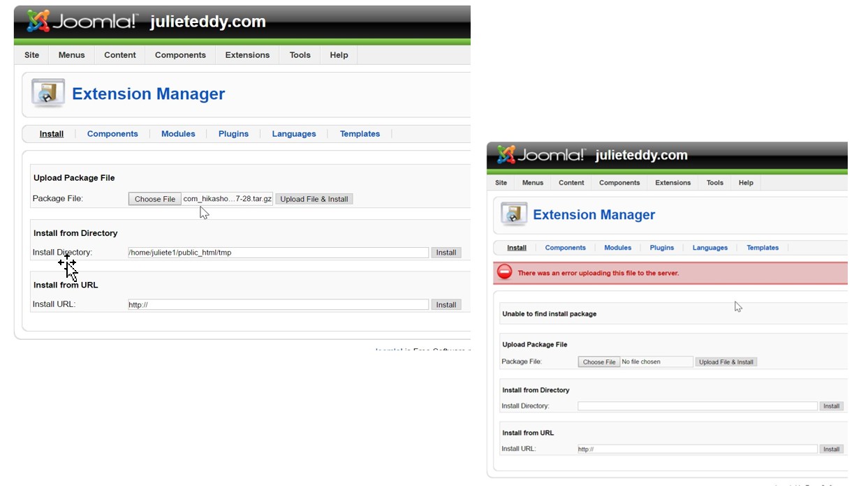Open Site menu in right window
The width and height of the screenshot is (868, 492).
click(501, 183)
